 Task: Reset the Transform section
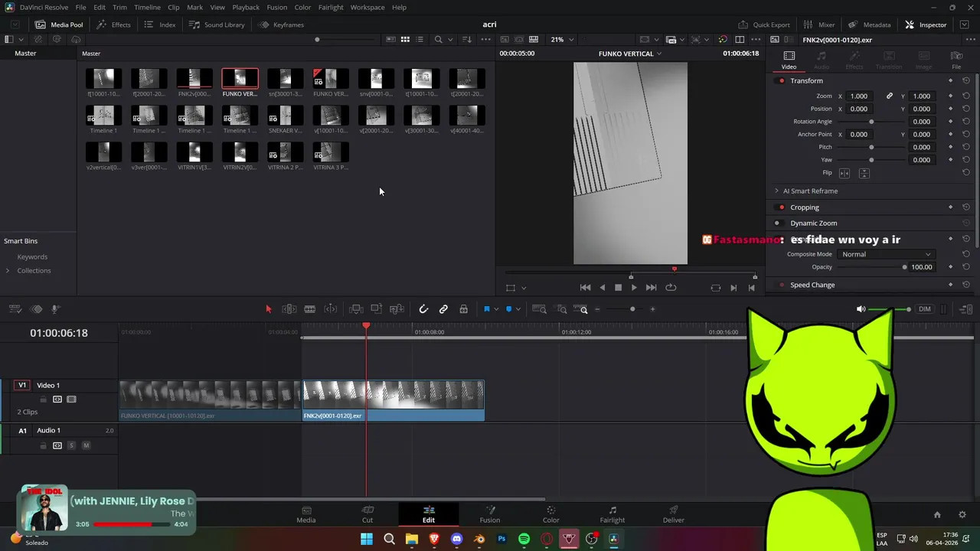tap(965, 80)
